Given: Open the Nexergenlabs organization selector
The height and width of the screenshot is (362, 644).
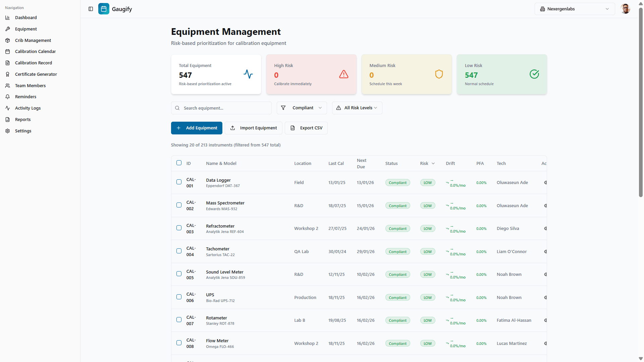Looking at the screenshot, I should 574,9.
